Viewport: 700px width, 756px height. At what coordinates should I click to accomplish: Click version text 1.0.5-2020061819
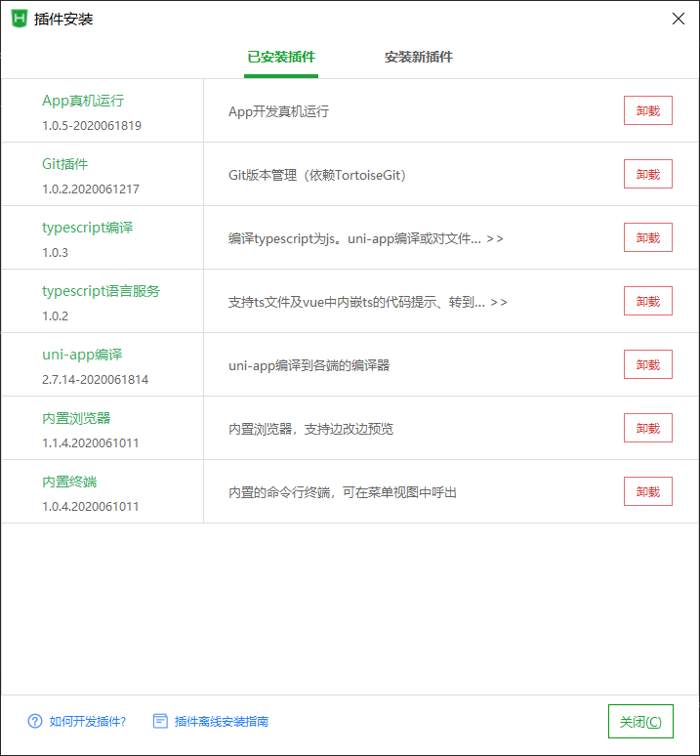[x=92, y=126]
